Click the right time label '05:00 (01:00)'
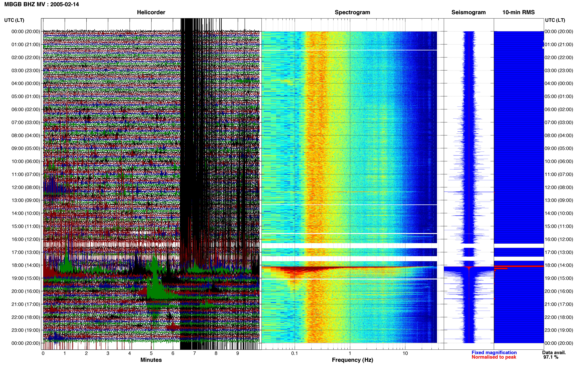The height and width of the screenshot is (368, 588). coord(559,96)
